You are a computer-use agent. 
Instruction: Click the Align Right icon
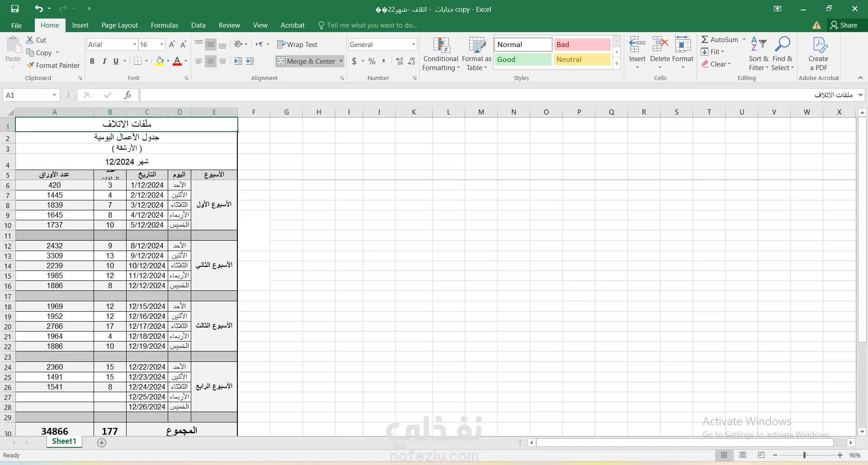pos(222,61)
